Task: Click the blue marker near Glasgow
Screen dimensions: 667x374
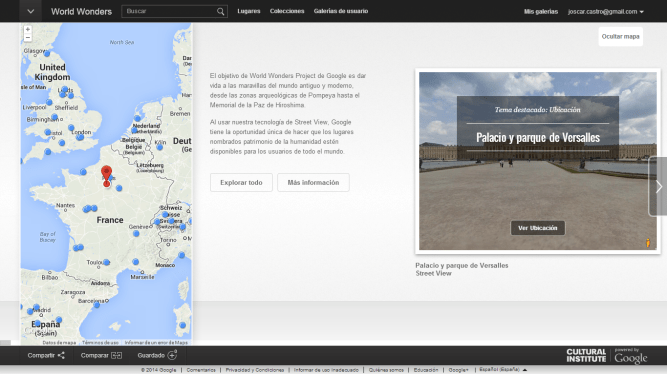Action: click(47, 54)
